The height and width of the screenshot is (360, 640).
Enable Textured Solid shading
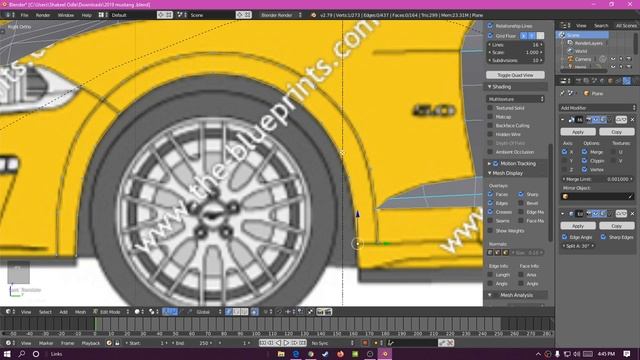[x=490, y=108]
